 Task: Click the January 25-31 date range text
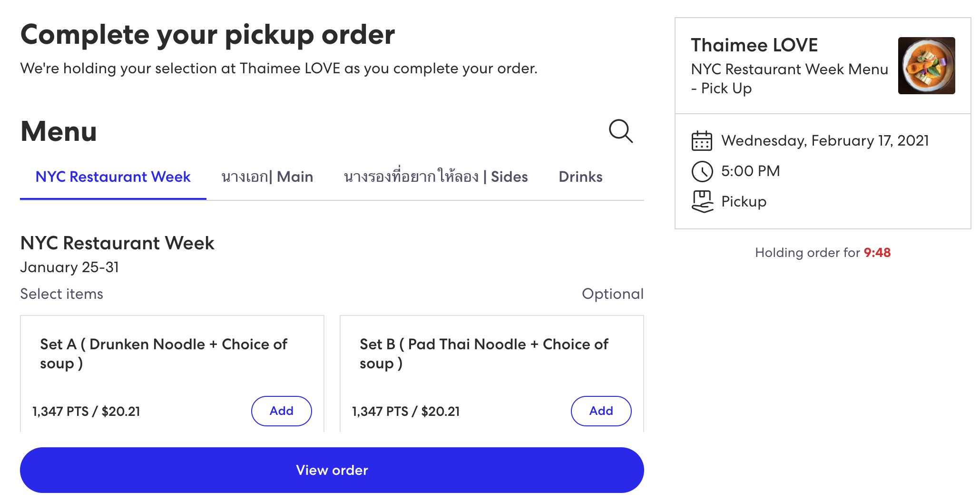[x=69, y=267]
